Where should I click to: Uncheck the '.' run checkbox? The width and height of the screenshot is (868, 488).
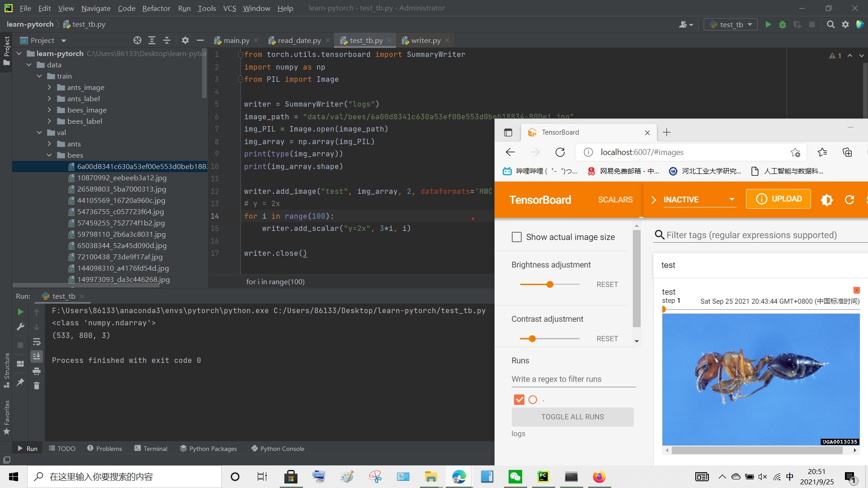tap(519, 399)
